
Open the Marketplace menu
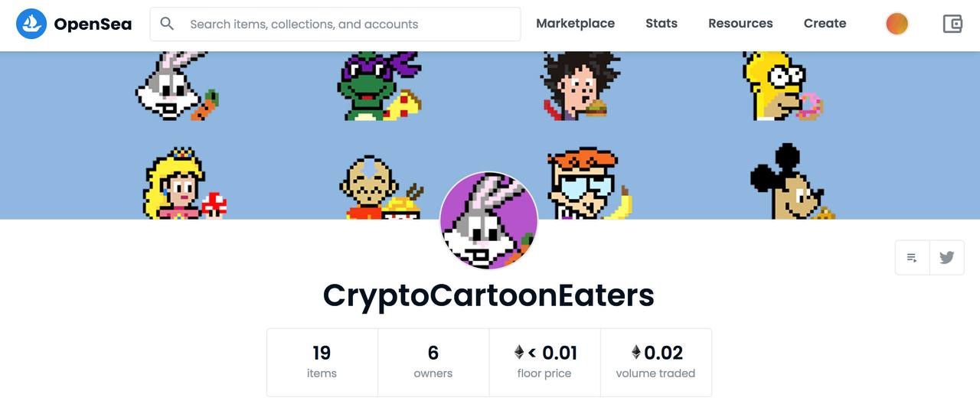click(x=575, y=24)
